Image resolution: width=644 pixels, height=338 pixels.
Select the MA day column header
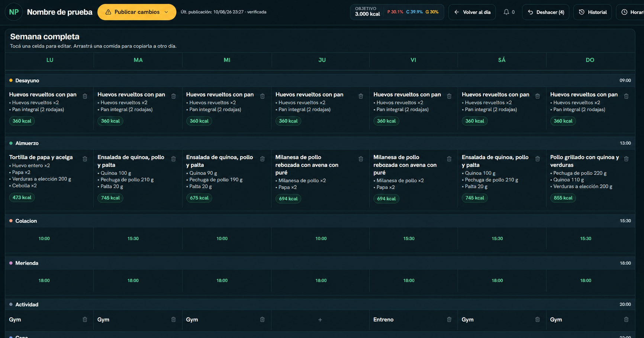tap(138, 60)
